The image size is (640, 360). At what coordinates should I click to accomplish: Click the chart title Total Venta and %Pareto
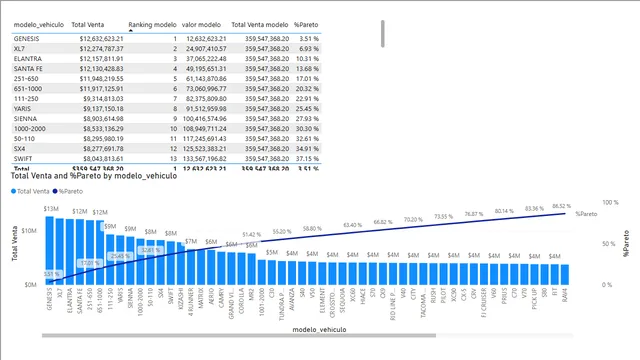pyautogui.click(x=94, y=176)
